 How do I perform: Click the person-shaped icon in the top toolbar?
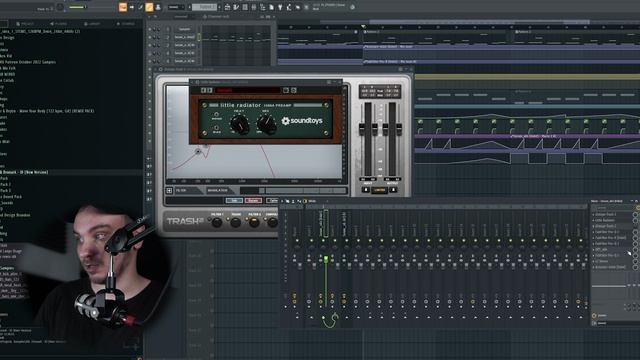tap(158, 7)
